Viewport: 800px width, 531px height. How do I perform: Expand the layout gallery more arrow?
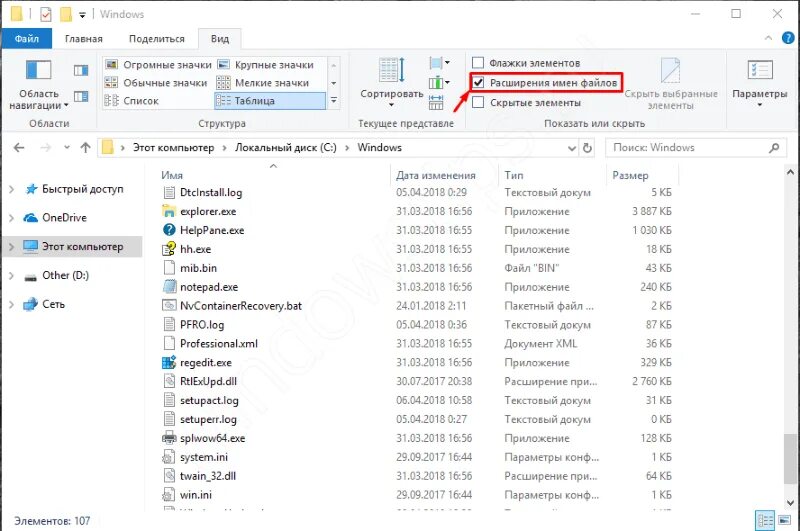point(334,100)
